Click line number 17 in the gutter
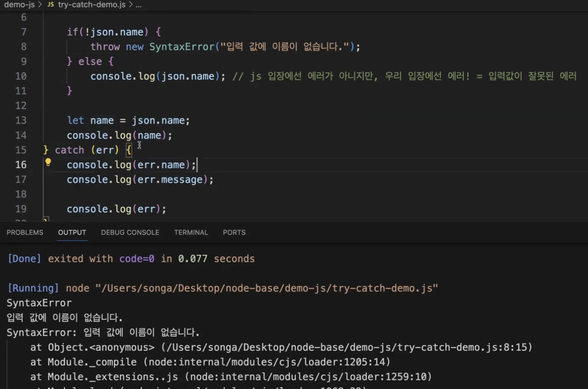The image size is (588, 389). click(21, 180)
